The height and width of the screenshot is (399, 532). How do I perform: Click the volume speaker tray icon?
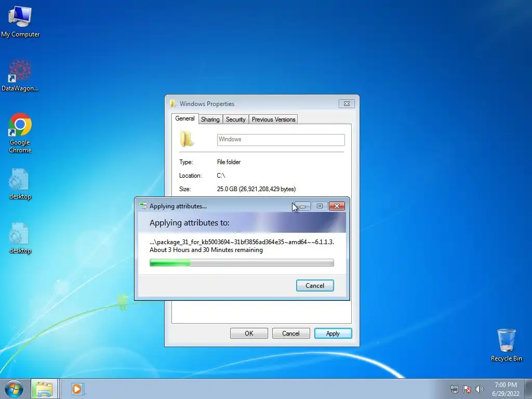tap(479, 389)
